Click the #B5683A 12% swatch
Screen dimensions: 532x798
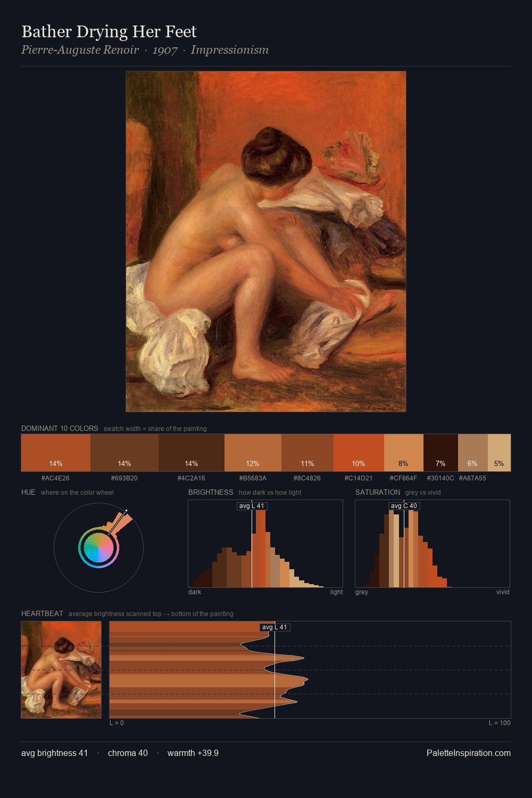253,453
